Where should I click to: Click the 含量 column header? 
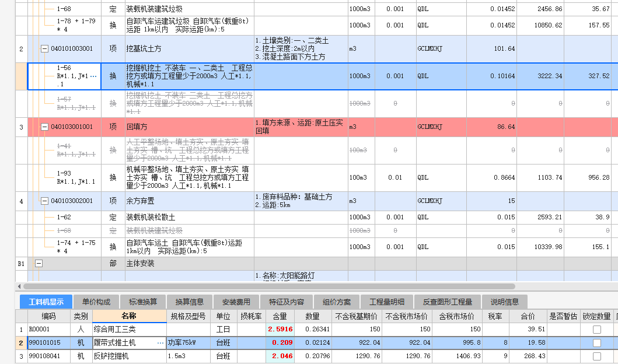pos(280,316)
